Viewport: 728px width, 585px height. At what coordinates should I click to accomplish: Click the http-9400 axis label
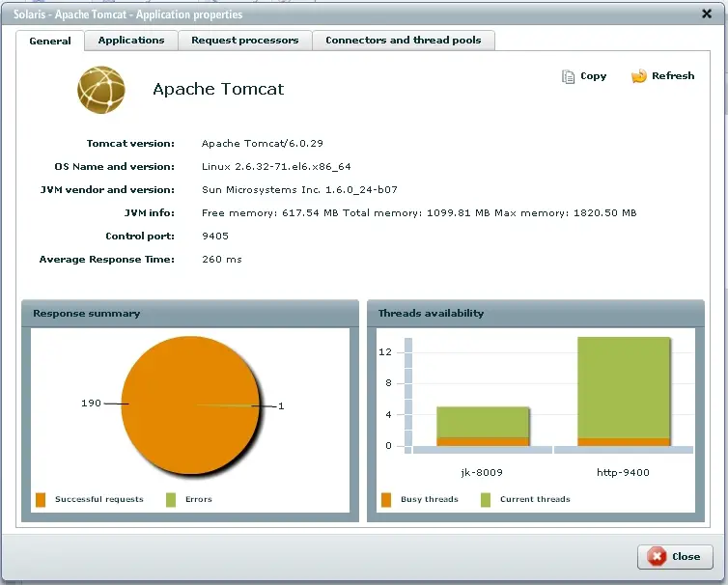[x=623, y=473]
